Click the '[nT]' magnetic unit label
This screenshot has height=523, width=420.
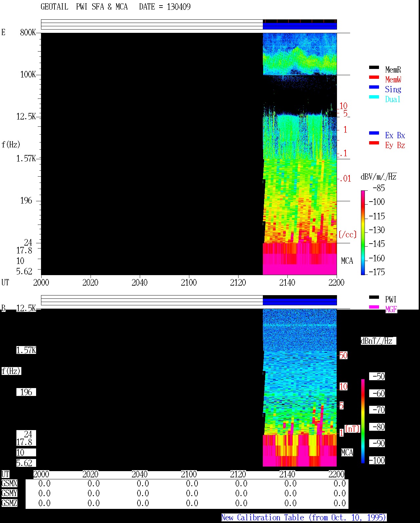(352, 429)
